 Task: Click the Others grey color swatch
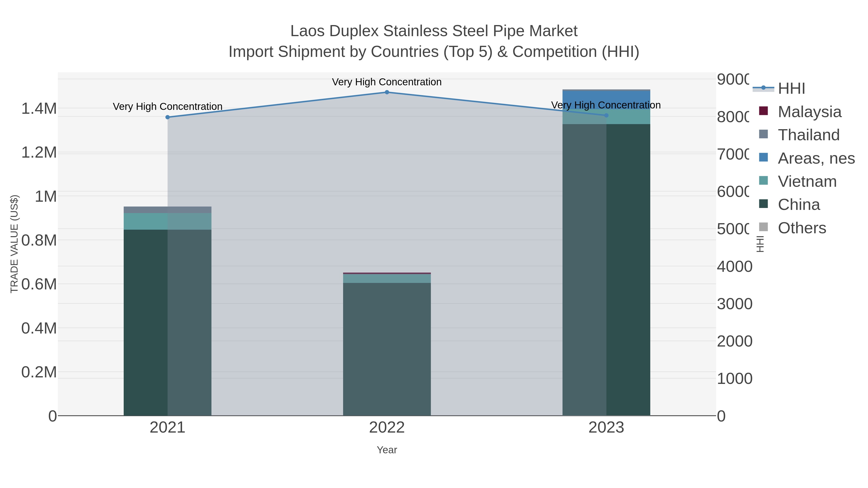(764, 227)
